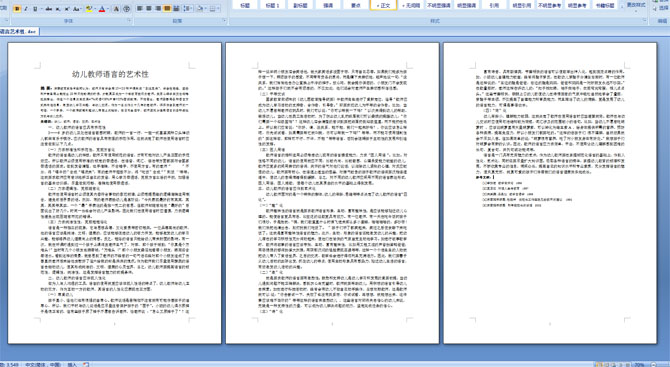Select the 无间隔 style in gallery
The width and height of the screenshot is (670, 367).
[x=411, y=5]
